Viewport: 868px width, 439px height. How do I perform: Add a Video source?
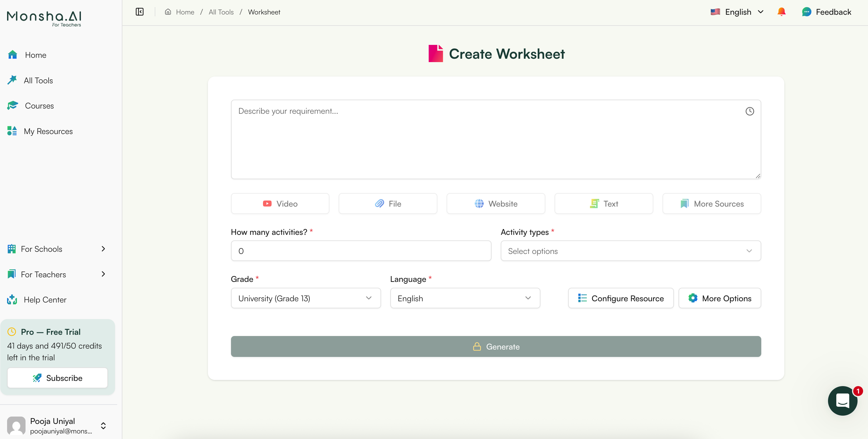point(280,203)
